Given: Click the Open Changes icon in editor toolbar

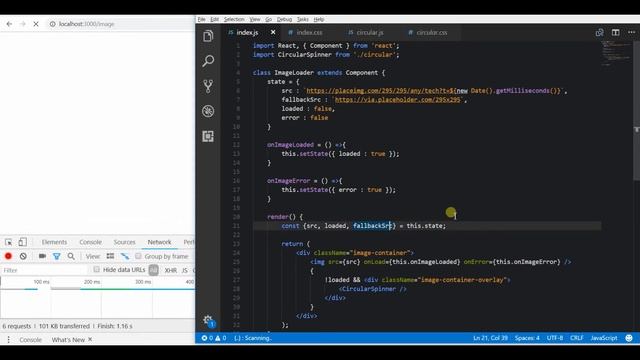Looking at the screenshot, I should click(x=599, y=32).
